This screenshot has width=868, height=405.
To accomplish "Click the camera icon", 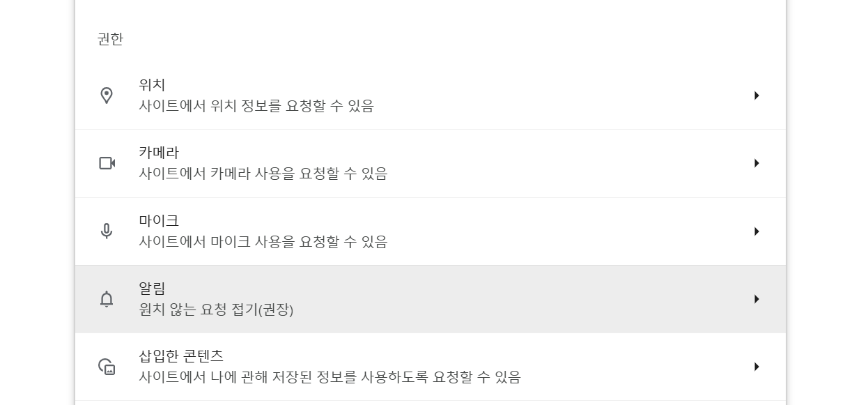I will [107, 163].
